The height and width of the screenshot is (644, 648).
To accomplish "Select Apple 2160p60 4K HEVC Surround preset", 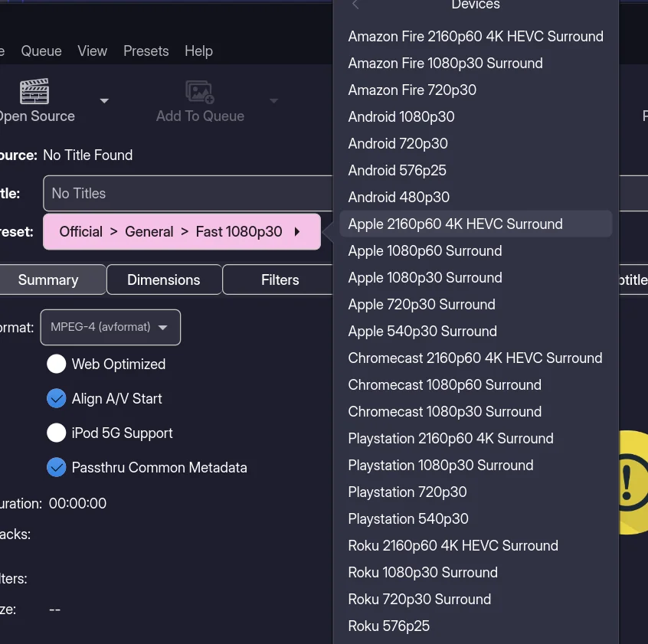I will (455, 224).
